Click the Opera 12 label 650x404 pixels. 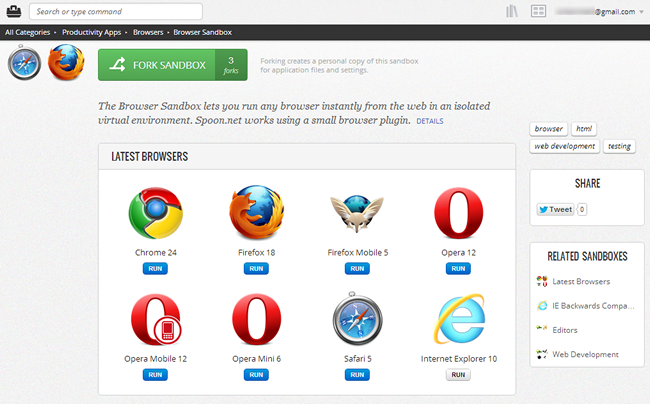pyautogui.click(x=458, y=252)
